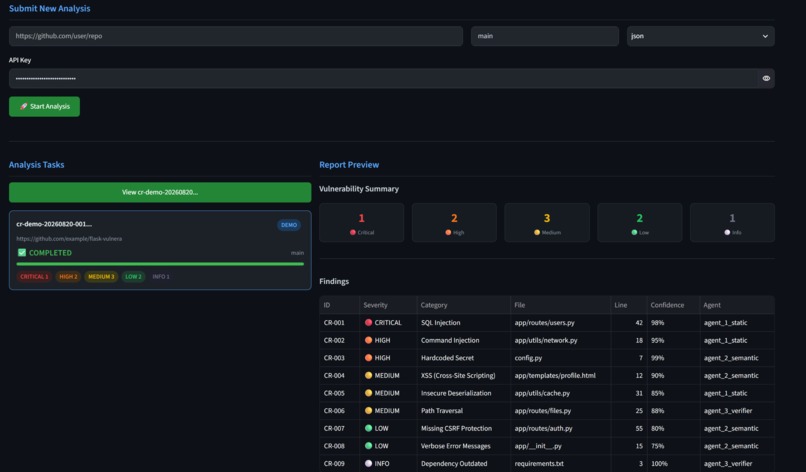The image size is (806, 472).
Task: Click the CR-001 finding ID cell
Action: coord(339,322)
